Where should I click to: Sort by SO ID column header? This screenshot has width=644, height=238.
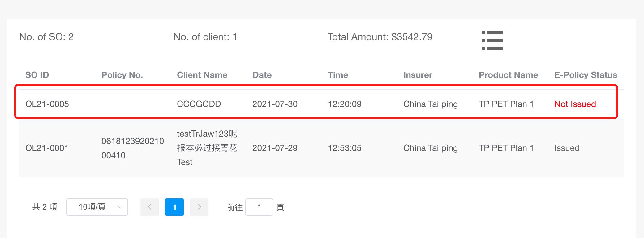pyautogui.click(x=37, y=75)
